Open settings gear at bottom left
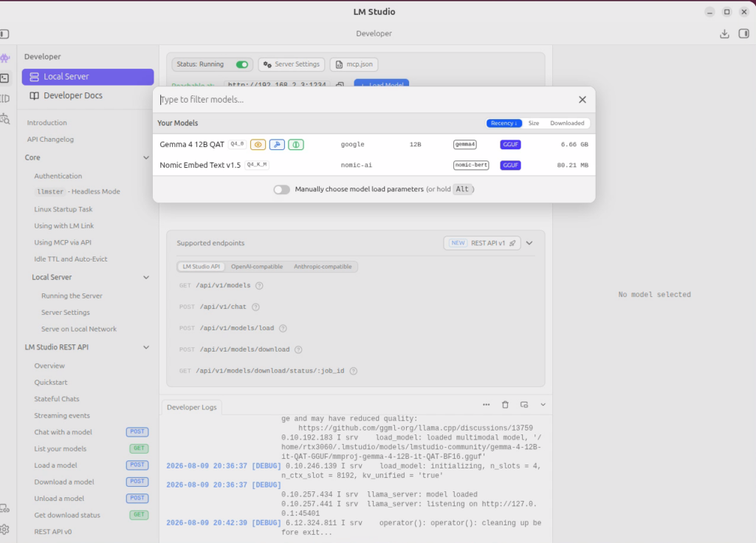The height and width of the screenshot is (543, 756). tap(4, 530)
